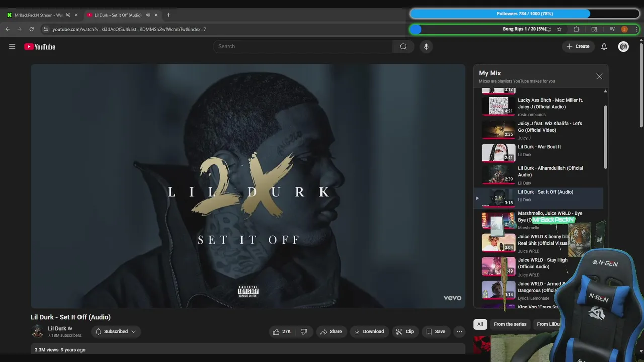Open the YouTube guide hamburger menu
This screenshot has width=644, height=362.
click(12, 47)
